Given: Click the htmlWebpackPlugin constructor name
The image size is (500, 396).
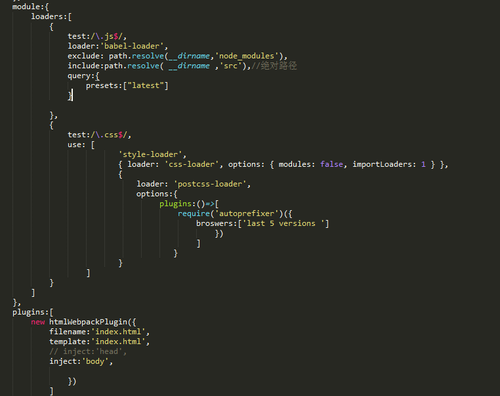Looking at the screenshot, I should 88,322.
